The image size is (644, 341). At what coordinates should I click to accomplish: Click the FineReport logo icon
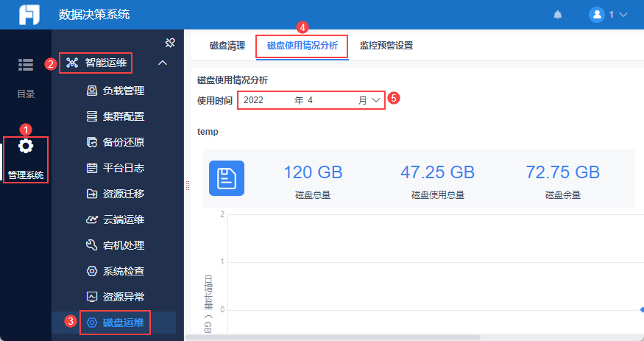(29, 15)
